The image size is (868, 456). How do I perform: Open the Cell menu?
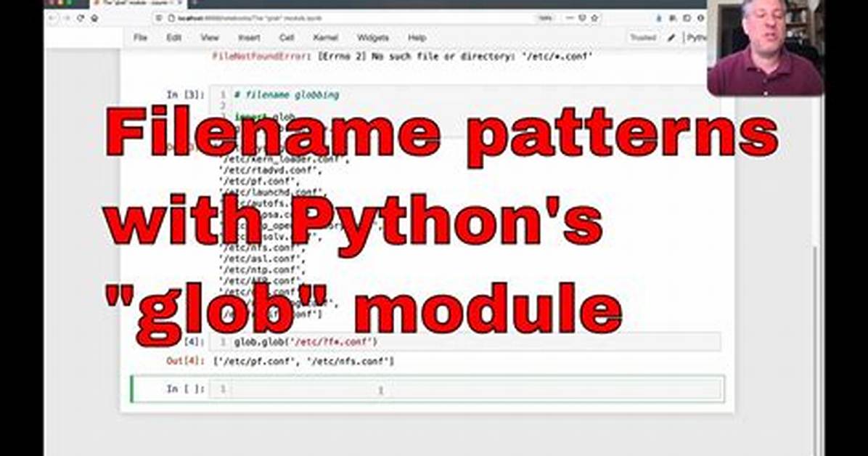(x=287, y=38)
